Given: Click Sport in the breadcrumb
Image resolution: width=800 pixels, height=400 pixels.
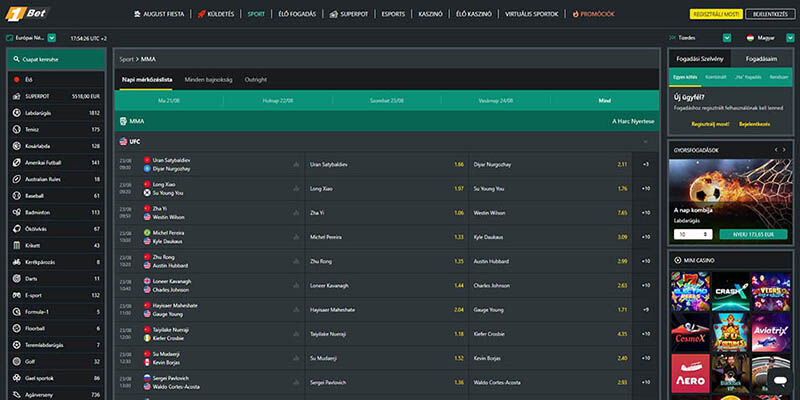Looking at the screenshot, I should pos(126,59).
